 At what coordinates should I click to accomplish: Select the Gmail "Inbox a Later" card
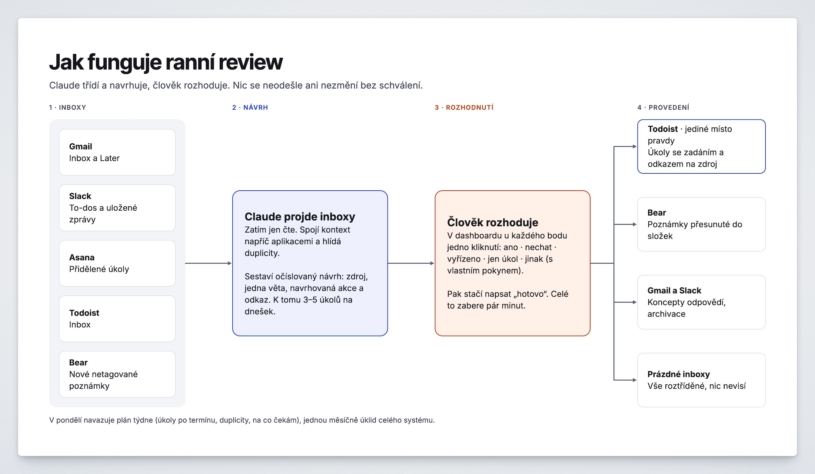point(117,152)
